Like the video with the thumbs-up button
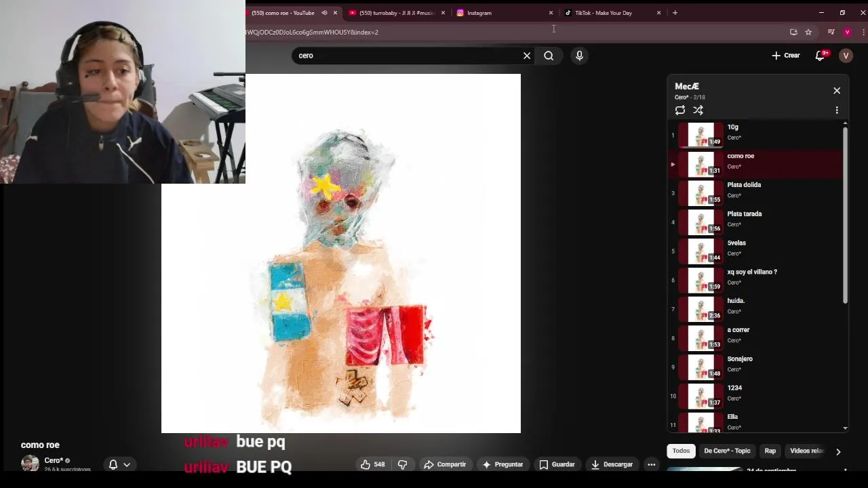Image resolution: width=868 pixels, height=488 pixels. pos(373,464)
